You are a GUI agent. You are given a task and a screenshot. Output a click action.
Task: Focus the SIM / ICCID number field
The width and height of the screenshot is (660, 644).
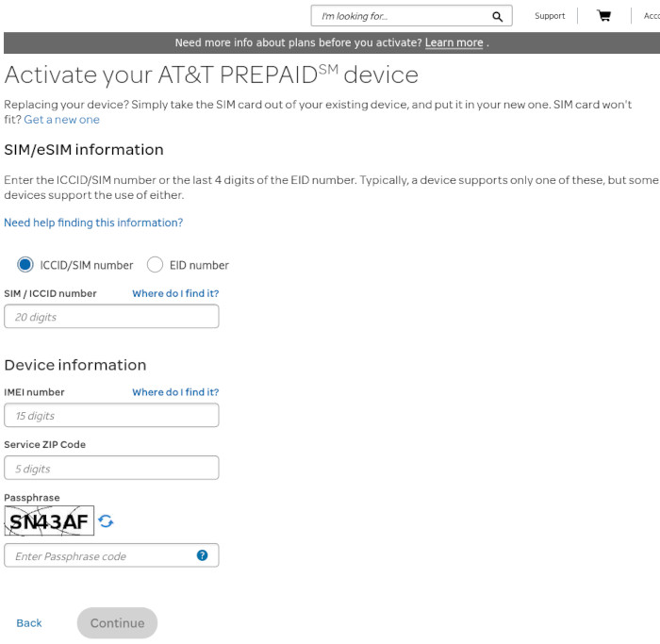click(111, 317)
